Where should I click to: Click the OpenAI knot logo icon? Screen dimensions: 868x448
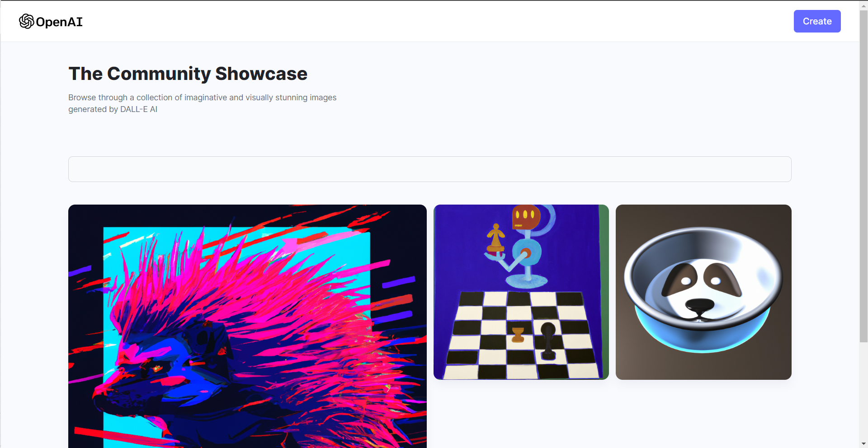27,21
